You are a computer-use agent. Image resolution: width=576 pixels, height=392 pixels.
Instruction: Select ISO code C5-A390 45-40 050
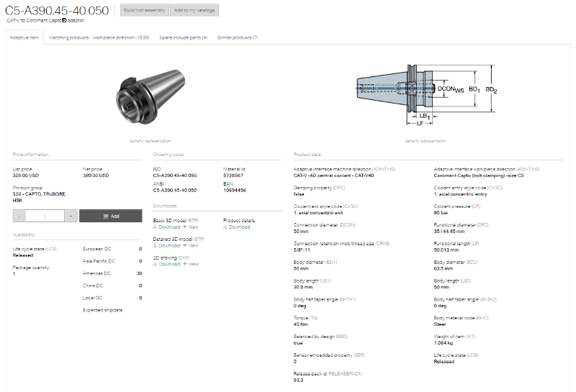pos(175,176)
